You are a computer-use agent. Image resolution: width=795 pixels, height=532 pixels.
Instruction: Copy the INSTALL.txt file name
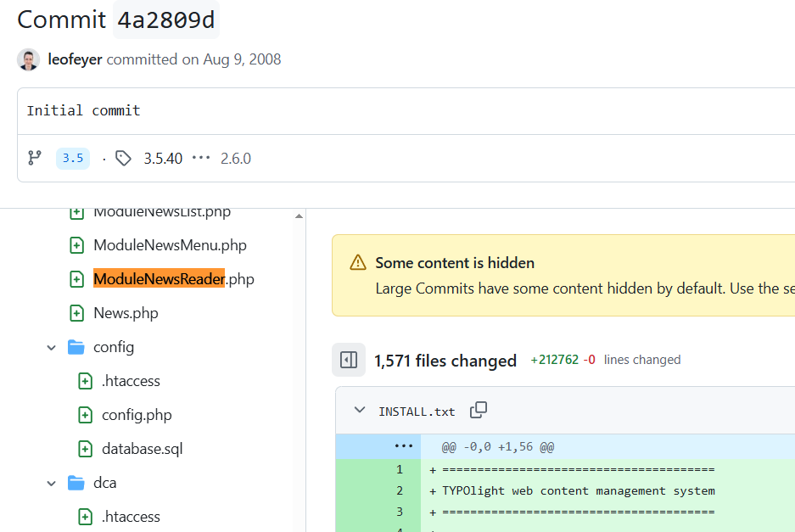[x=478, y=409]
